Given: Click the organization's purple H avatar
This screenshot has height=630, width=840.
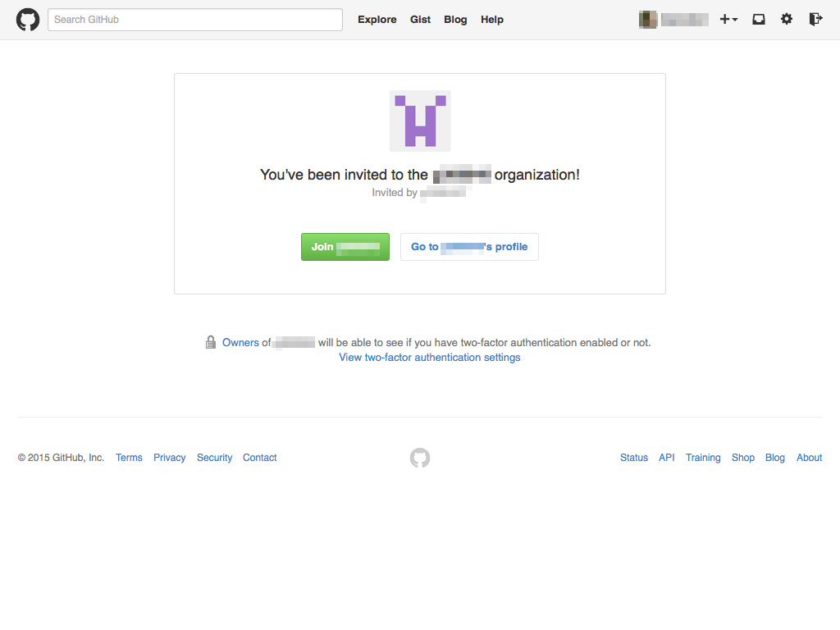Looking at the screenshot, I should [420, 121].
